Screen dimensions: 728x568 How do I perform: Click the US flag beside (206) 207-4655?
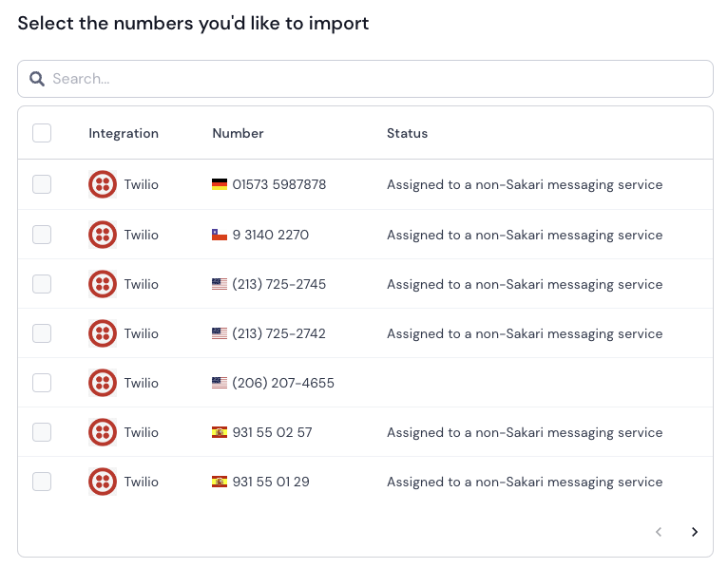click(x=220, y=383)
